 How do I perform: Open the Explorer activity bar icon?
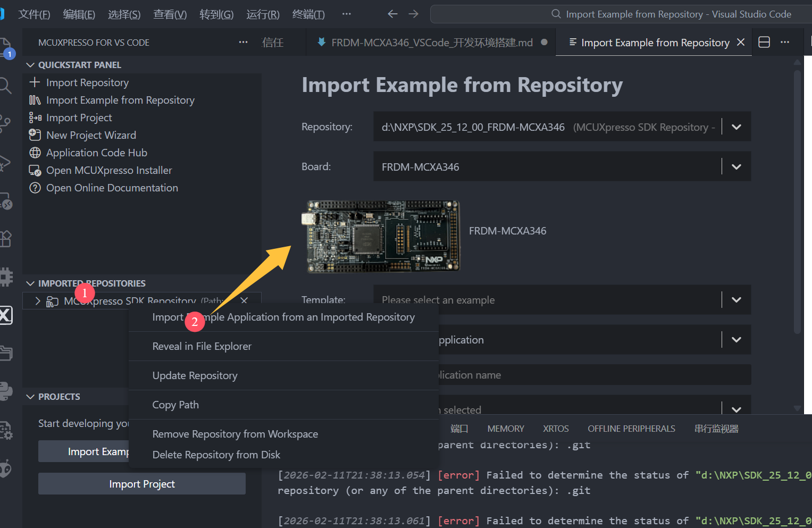coord(5,48)
